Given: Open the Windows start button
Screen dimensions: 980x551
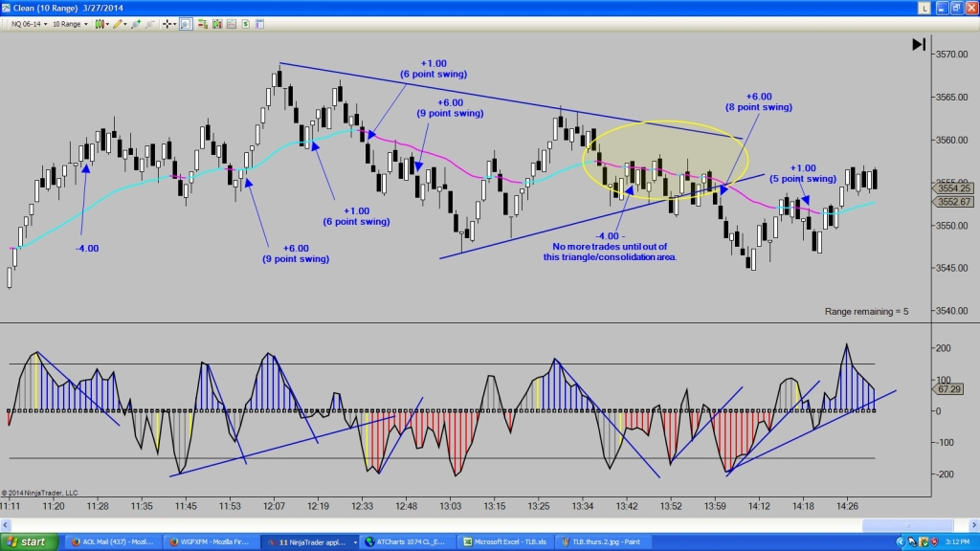Looking at the screenshot, I should [29, 541].
